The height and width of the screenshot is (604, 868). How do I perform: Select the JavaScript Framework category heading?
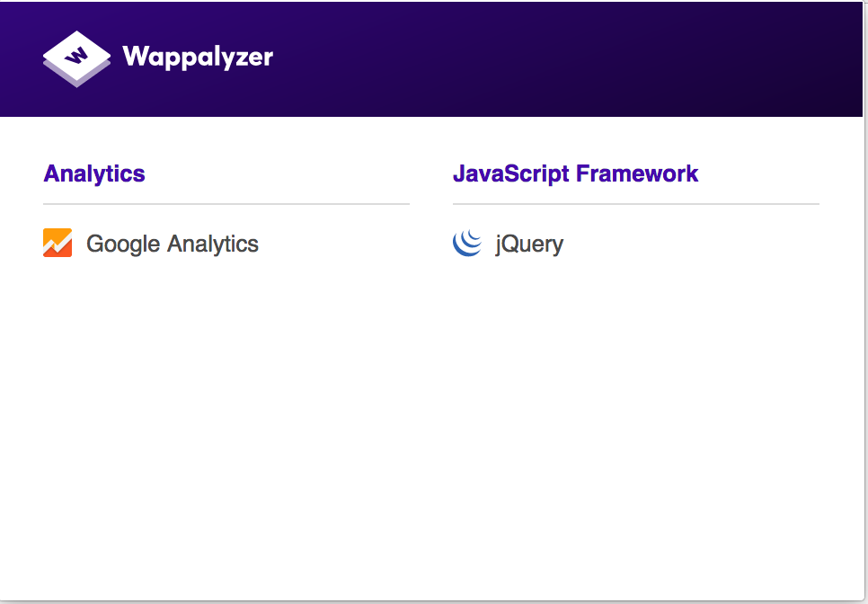(576, 173)
